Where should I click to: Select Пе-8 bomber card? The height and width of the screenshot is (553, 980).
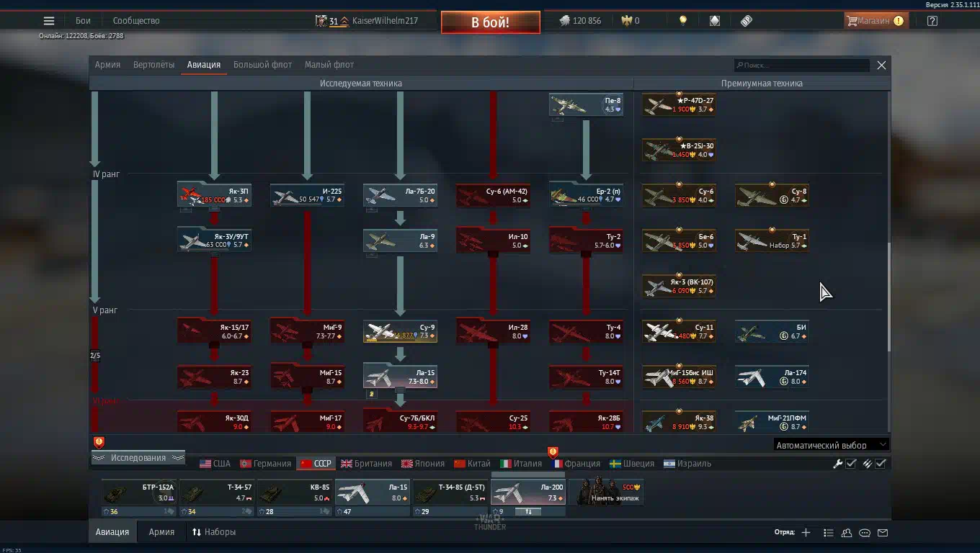tap(586, 105)
